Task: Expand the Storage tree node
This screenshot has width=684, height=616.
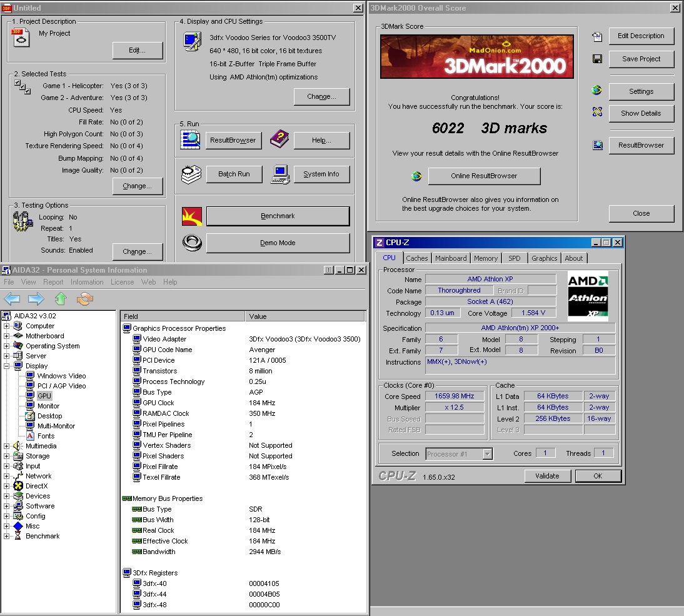Action: pos(6,456)
